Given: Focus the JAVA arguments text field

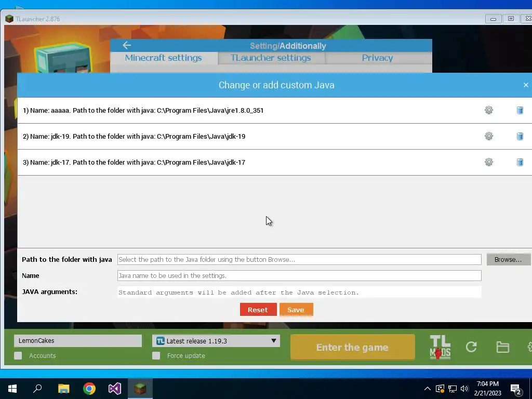Looking at the screenshot, I should tap(299, 292).
